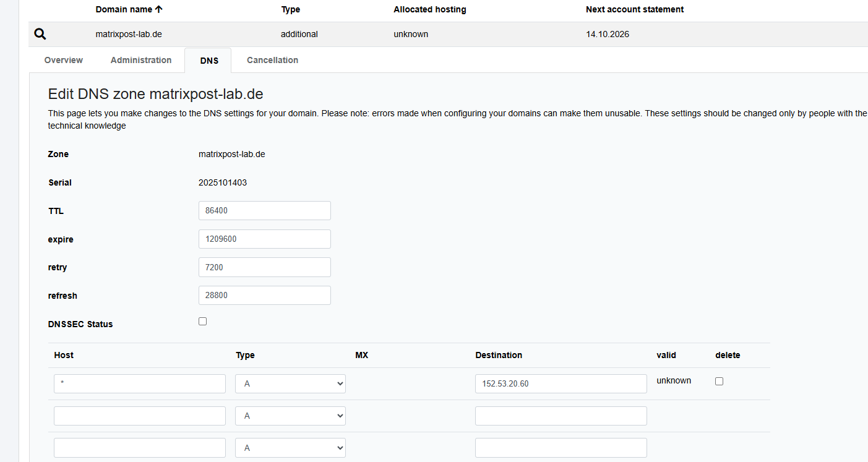Click Destination field with 152.53.20.60

[x=561, y=383]
